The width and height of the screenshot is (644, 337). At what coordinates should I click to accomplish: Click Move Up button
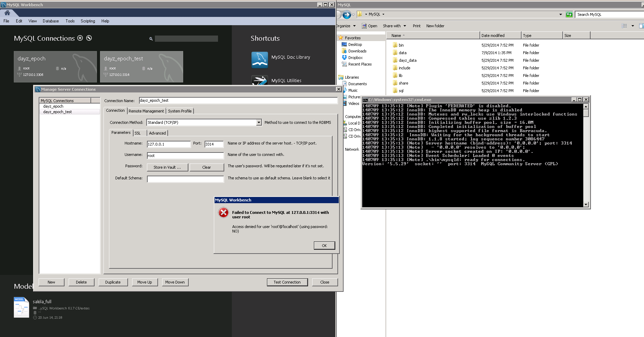145,282
